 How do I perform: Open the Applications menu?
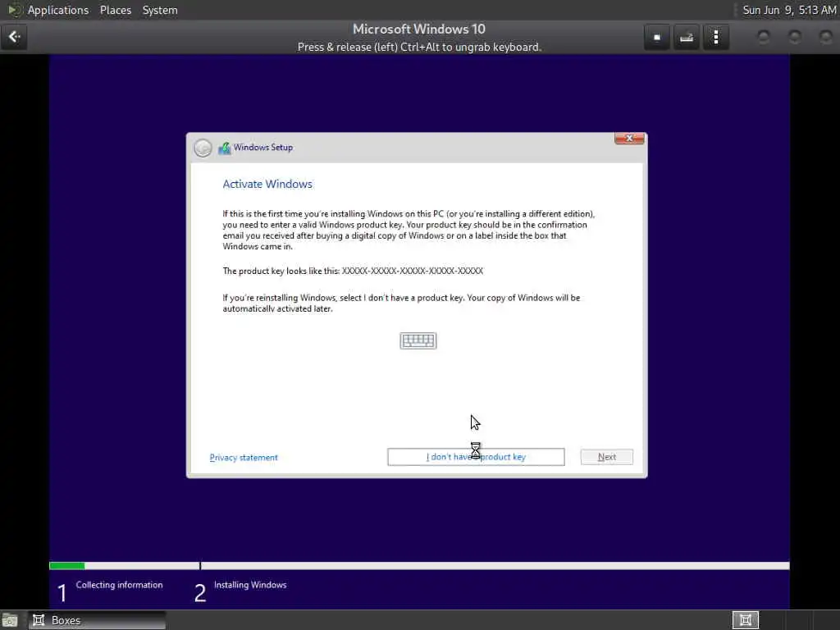click(x=58, y=10)
